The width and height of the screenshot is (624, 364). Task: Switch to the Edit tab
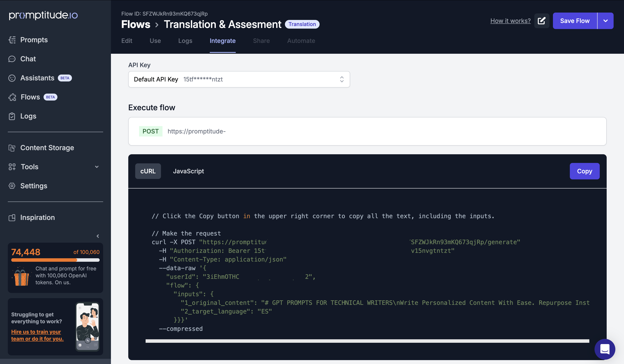click(127, 41)
